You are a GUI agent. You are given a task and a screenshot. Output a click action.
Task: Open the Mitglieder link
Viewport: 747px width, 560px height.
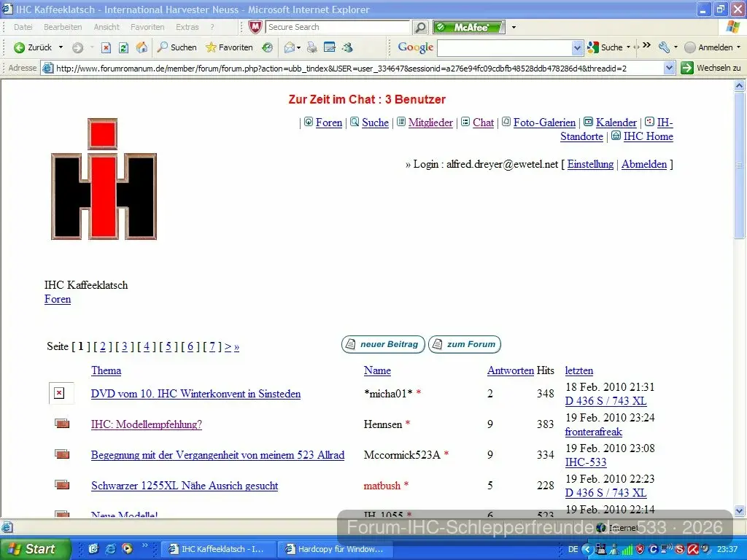coord(430,122)
